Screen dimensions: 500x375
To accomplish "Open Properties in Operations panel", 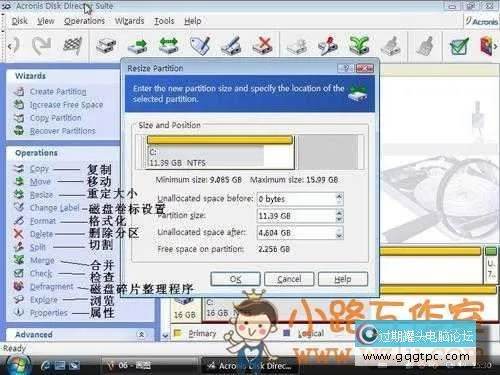I will click(49, 313).
